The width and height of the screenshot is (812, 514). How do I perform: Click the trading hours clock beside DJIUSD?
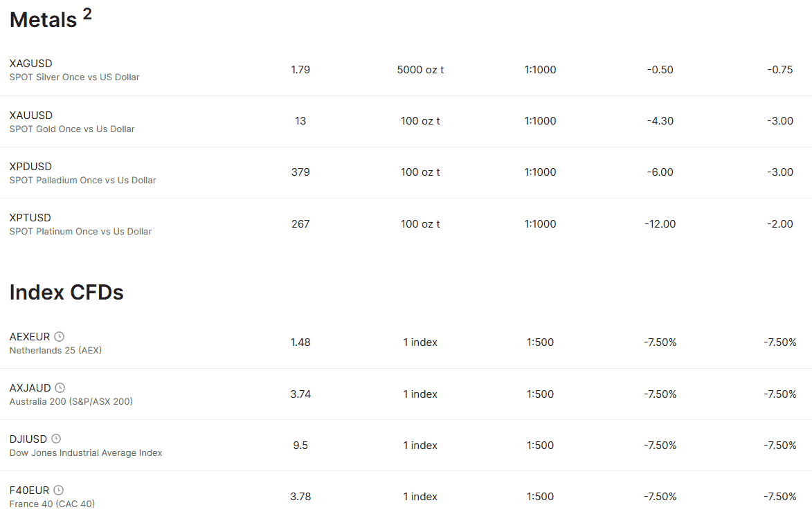point(56,439)
